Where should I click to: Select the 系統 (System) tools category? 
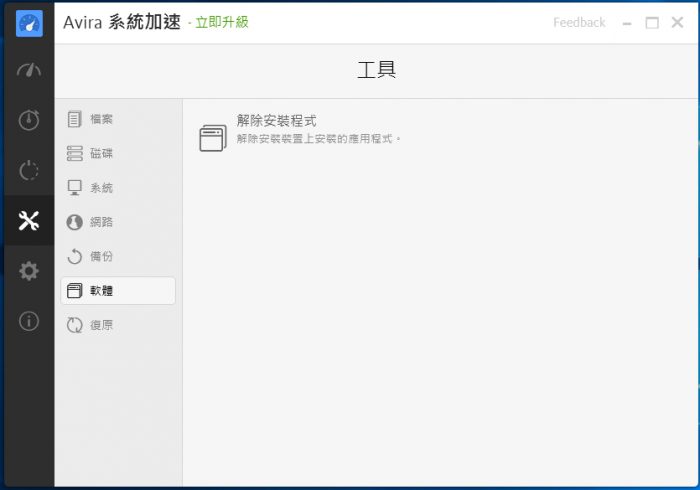(x=118, y=188)
